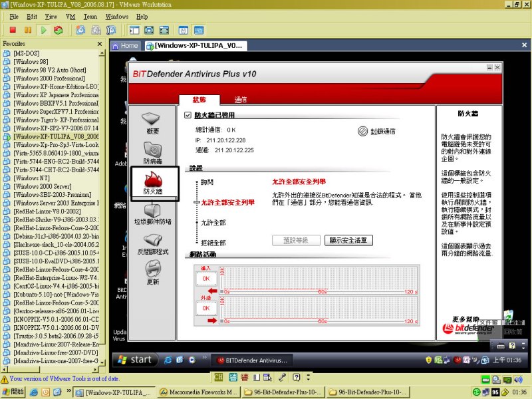Click the question mark help icon on the IME bar
Image resolution: width=532 pixels, height=399 pixels.
pyautogui.click(x=297, y=377)
